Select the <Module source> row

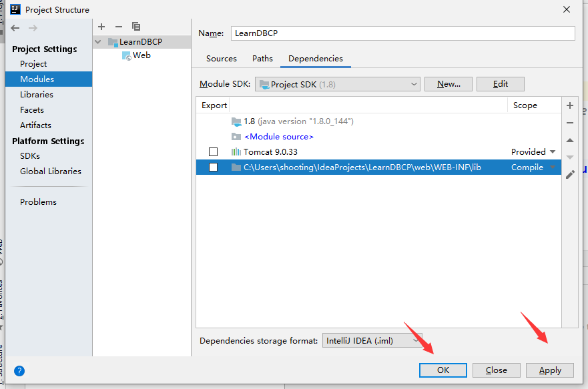pyautogui.click(x=378, y=137)
